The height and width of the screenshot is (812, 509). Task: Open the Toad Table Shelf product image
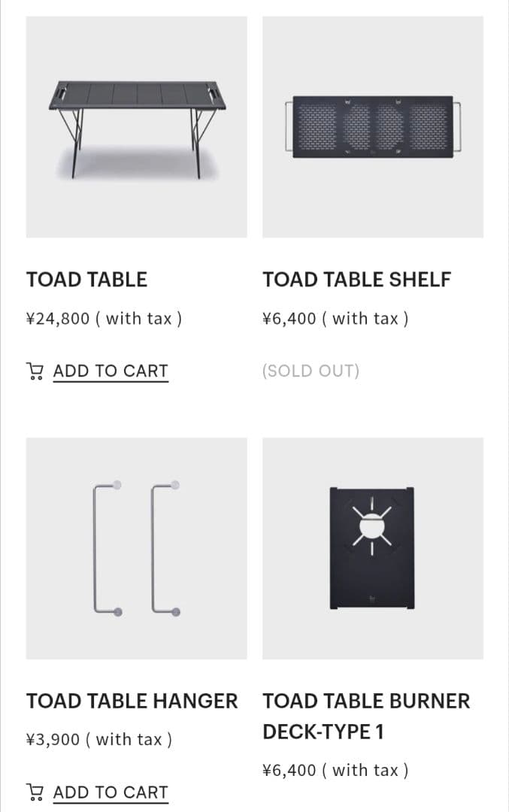point(373,127)
